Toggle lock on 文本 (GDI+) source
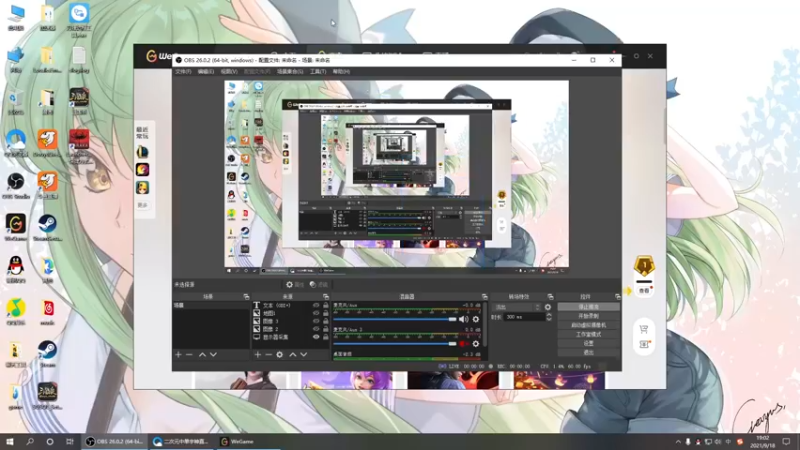This screenshot has width=800, height=450. [x=326, y=305]
